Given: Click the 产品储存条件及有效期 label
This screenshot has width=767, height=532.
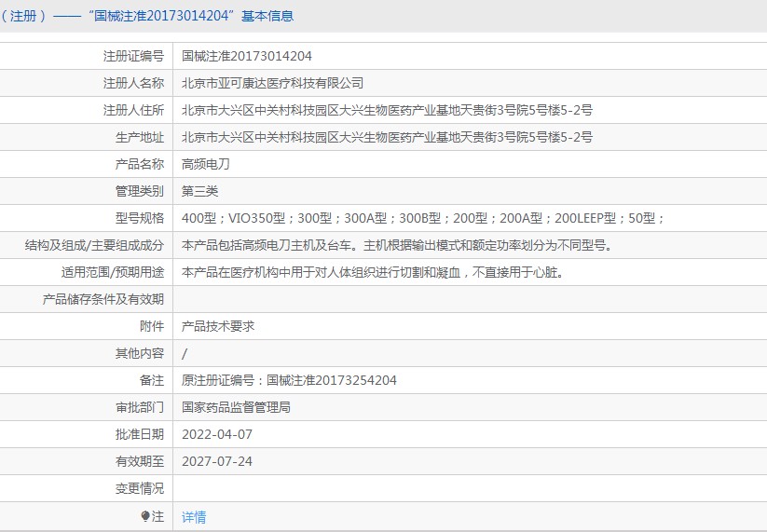Looking at the screenshot, I should (103, 299).
